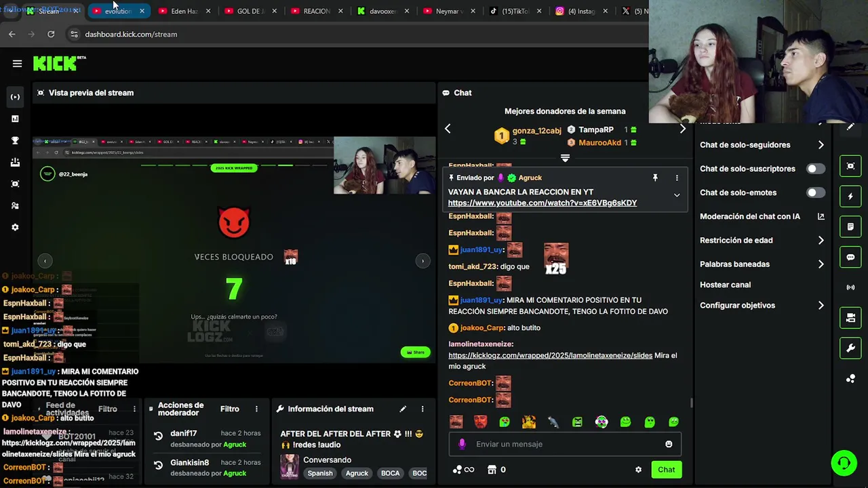Viewport: 868px width, 488px height.
Task: Click the shop icon showing 0
Action: 496,470
